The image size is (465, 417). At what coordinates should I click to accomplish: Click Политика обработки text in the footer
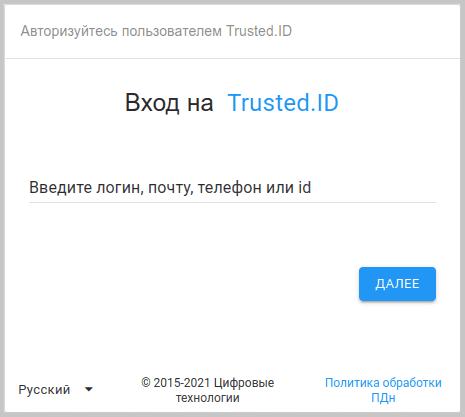(383, 383)
